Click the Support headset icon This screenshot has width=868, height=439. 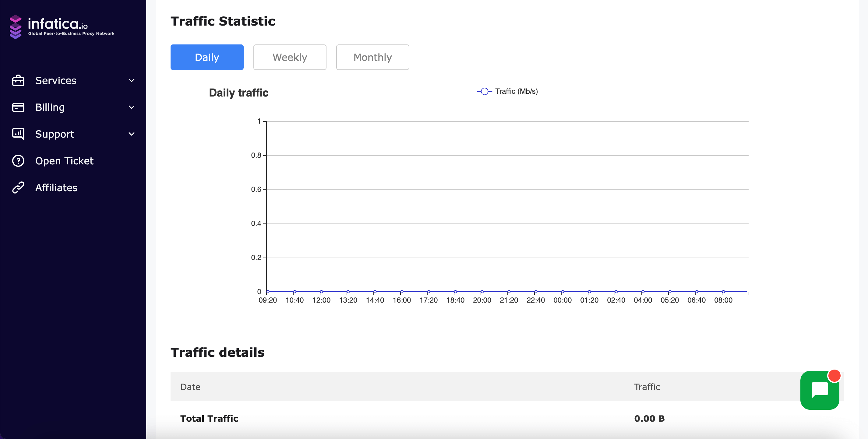point(18,134)
